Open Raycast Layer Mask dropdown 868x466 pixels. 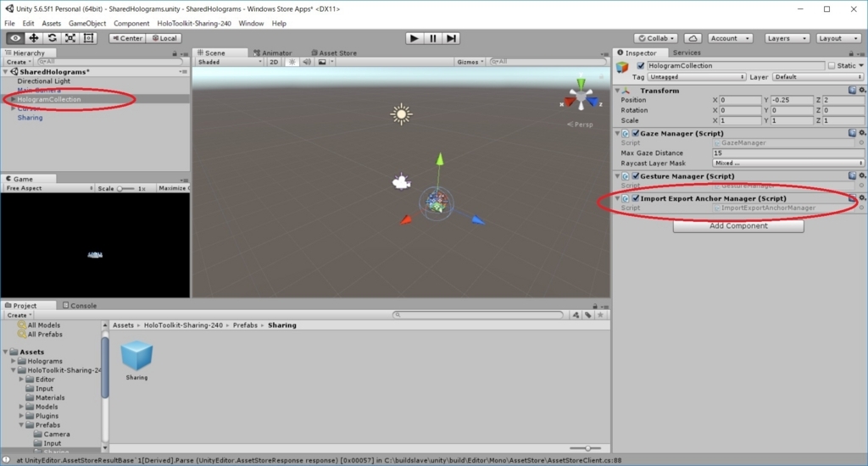788,164
